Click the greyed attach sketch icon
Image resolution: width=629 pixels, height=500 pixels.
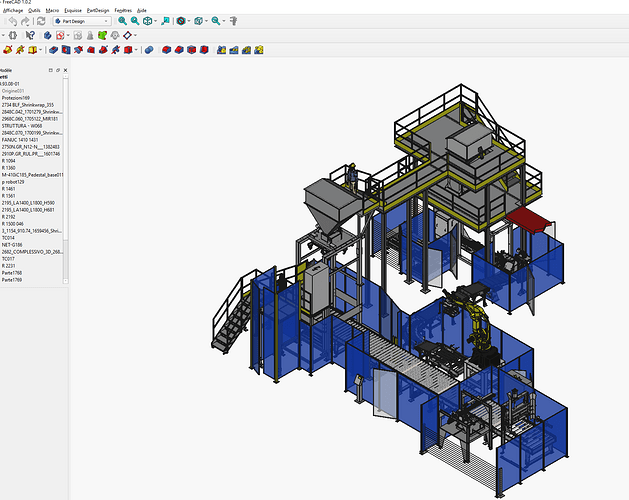pyautogui.click(x=78, y=36)
